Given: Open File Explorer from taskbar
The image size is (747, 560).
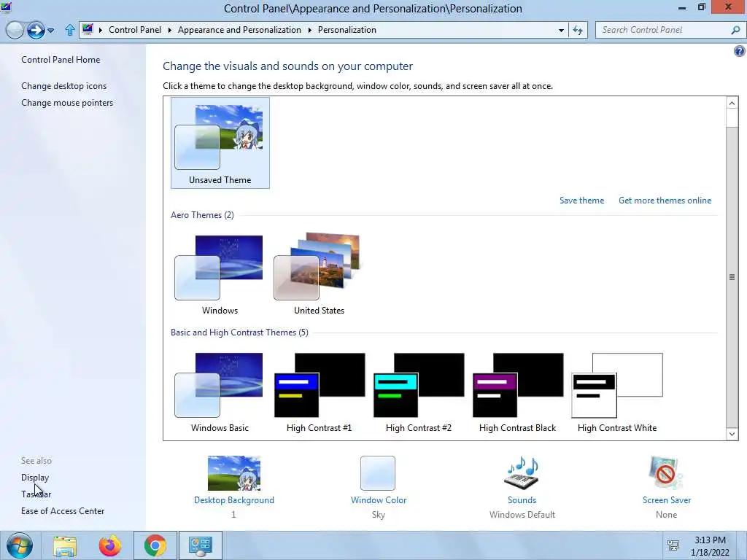Looking at the screenshot, I should pyautogui.click(x=65, y=545).
